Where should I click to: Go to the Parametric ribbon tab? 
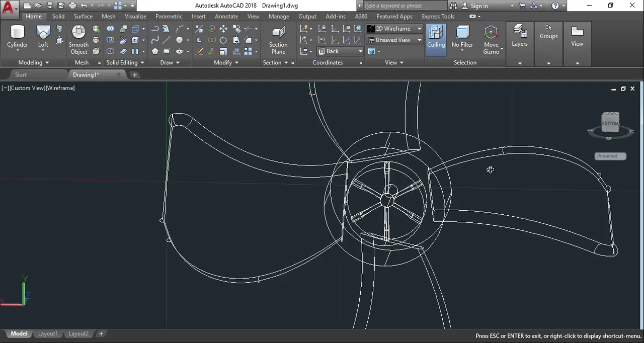coord(169,16)
